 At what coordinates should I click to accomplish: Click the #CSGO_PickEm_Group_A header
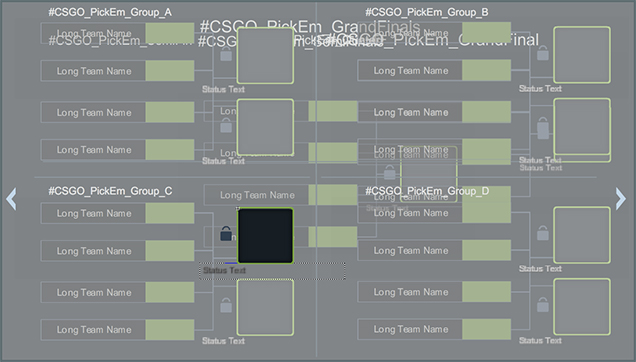[x=110, y=12]
